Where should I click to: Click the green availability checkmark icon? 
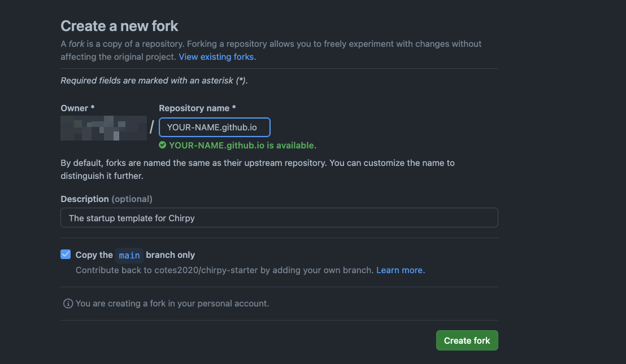[163, 145]
